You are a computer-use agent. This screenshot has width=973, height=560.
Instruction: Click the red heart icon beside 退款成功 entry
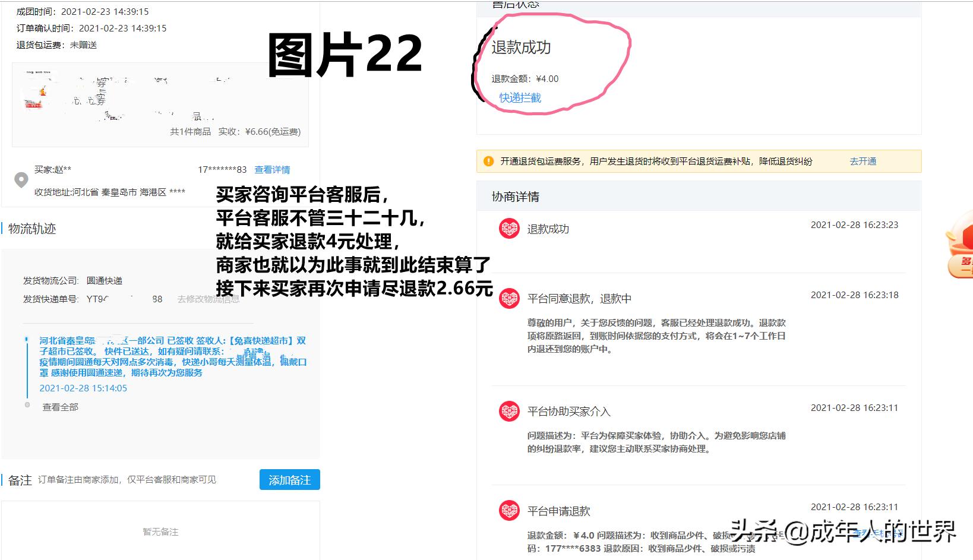click(509, 229)
